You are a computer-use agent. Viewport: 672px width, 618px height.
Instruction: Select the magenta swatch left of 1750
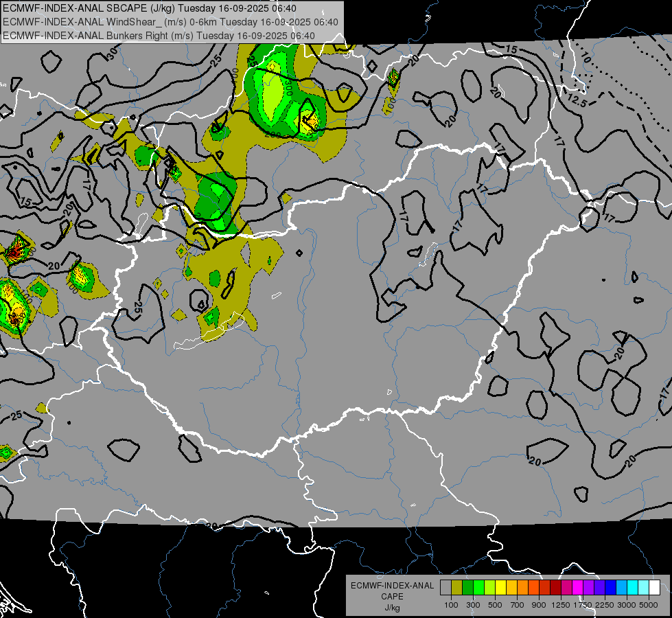pos(578,588)
